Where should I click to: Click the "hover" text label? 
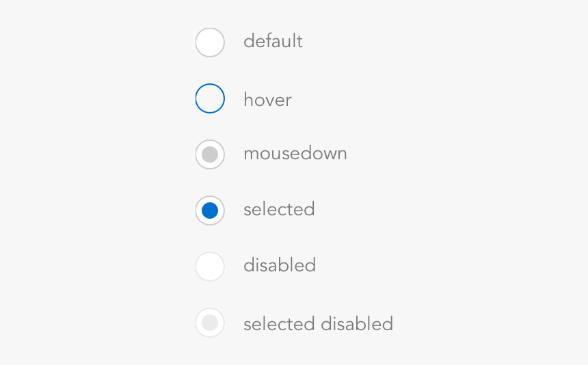point(267,100)
